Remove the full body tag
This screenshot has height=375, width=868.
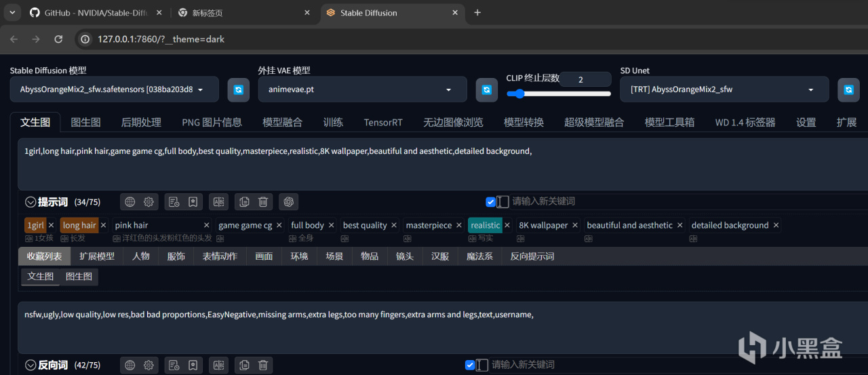click(332, 225)
